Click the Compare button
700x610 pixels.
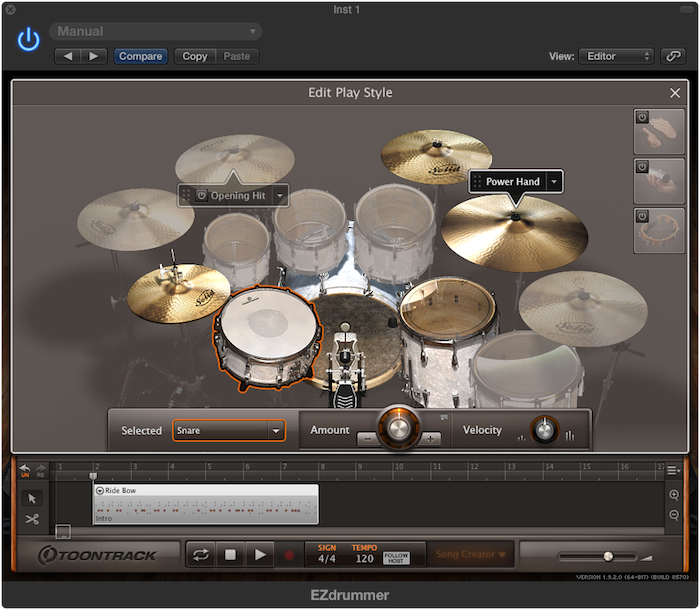pyautogui.click(x=141, y=56)
